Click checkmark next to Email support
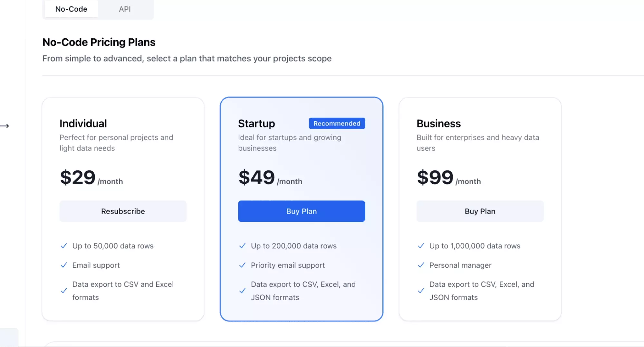The height and width of the screenshot is (347, 644). pyautogui.click(x=64, y=265)
